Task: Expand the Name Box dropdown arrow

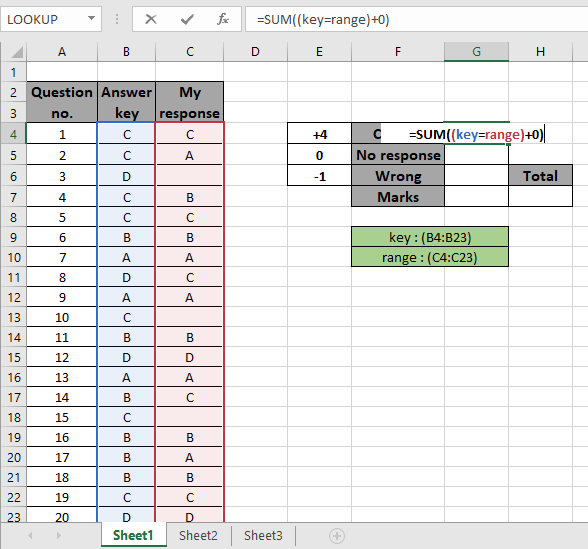Action: click(91, 18)
